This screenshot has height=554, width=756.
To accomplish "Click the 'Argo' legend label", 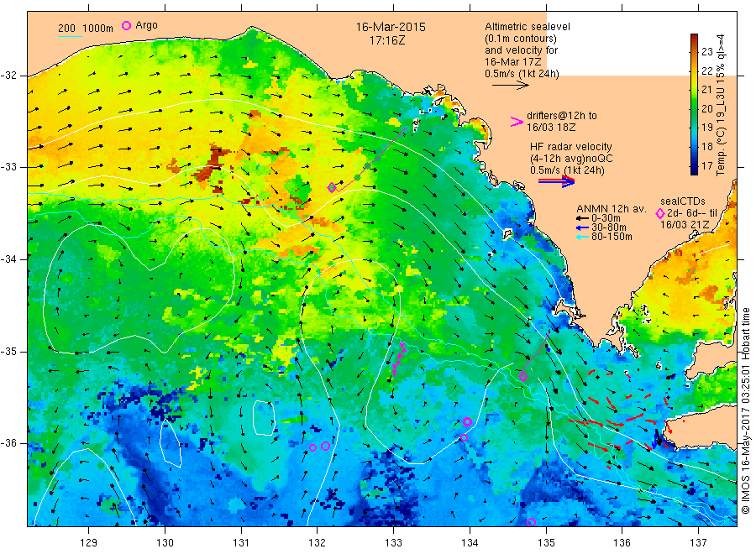I will [146, 25].
